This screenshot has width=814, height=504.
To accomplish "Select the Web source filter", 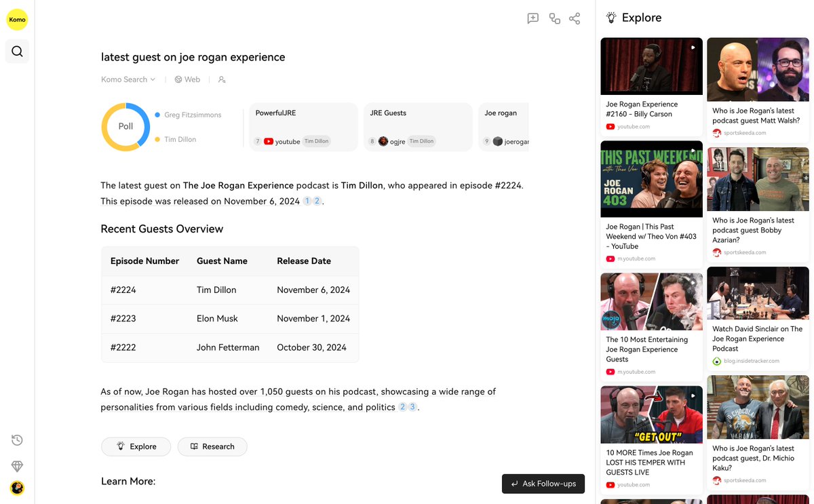I will pyautogui.click(x=187, y=79).
